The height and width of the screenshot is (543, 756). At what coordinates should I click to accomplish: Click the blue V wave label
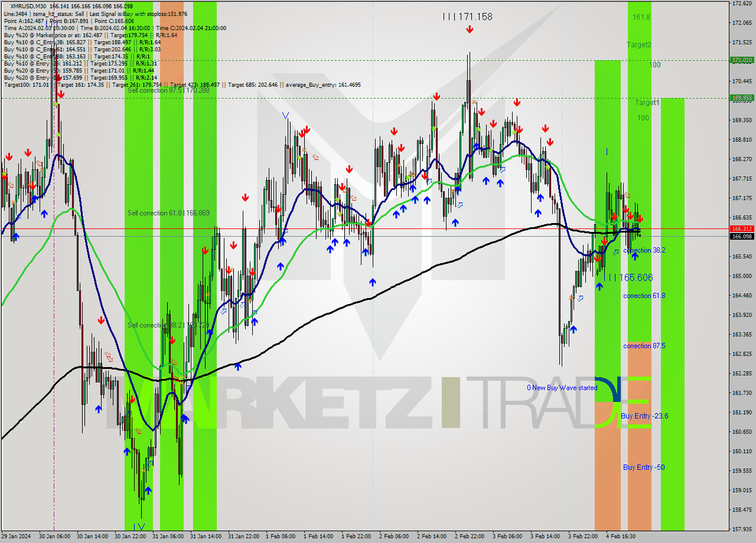click(x=285, y=115)
